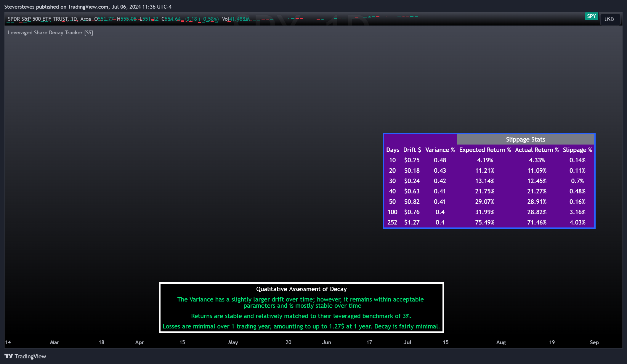Click the Slippage Stats table header
This screenshot has height=364, width=627.
click(525, 139)
